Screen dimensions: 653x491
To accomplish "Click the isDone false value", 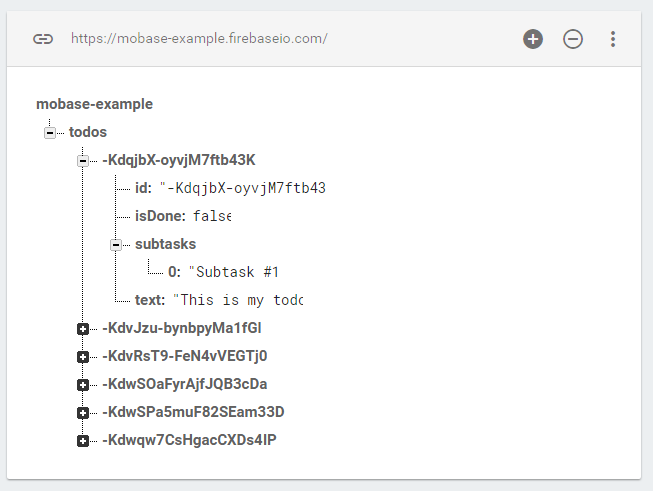I will [x=211, y=216].
